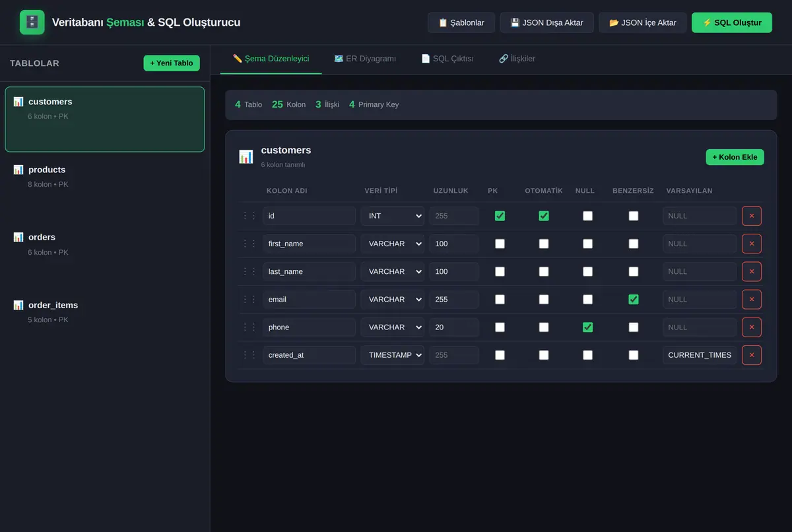Screen dimensions: 792x532
Task: Uncheck the PK checkbox for id column
Action: pyautogui.click(x=500, y=216)
